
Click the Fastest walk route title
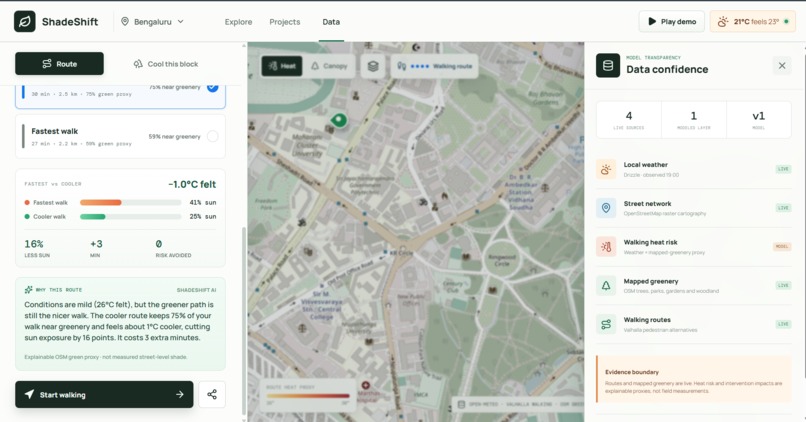pos(54,131)
